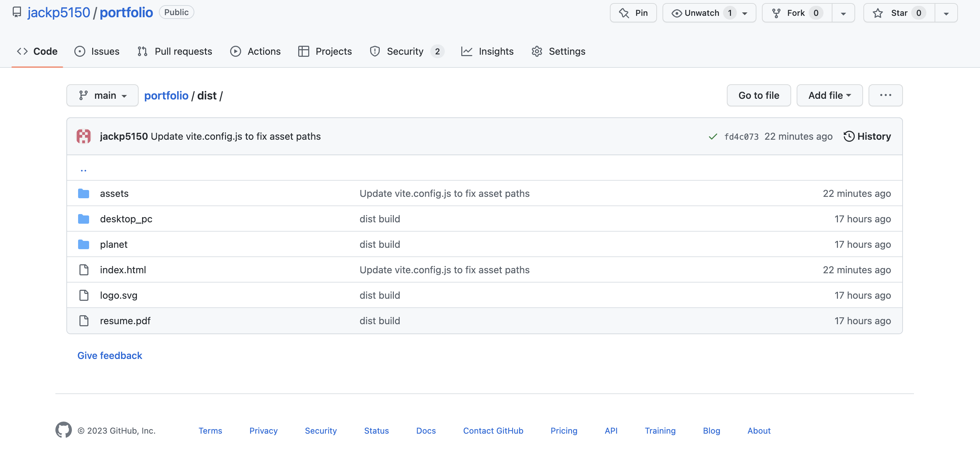The height and width of the screenshot is (456, 980).
Task: Open the assets folder name
Action: (x=114, y=193)
